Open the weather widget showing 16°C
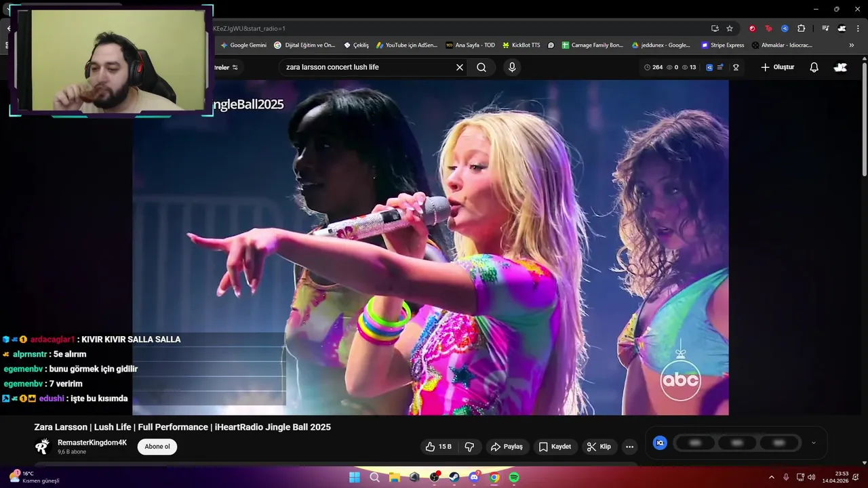Viewport: 868px width, 488px height. 34,477
